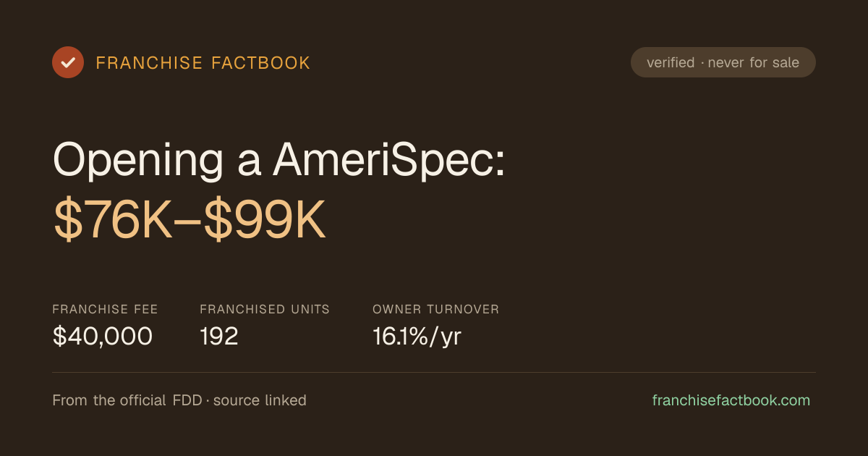This screenshot has height=456, width=868.
Task: Click the word AmeriSpec in the headline
Action: 389,160
